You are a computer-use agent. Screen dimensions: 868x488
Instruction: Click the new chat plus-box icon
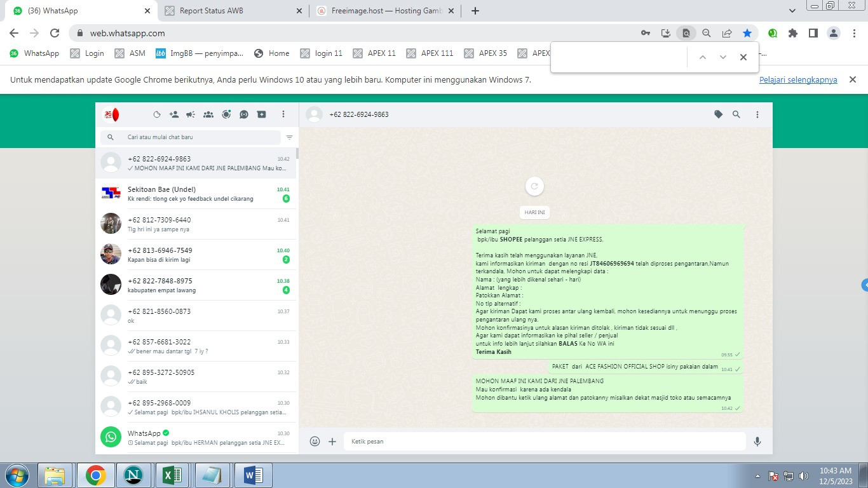coord(262,114)
